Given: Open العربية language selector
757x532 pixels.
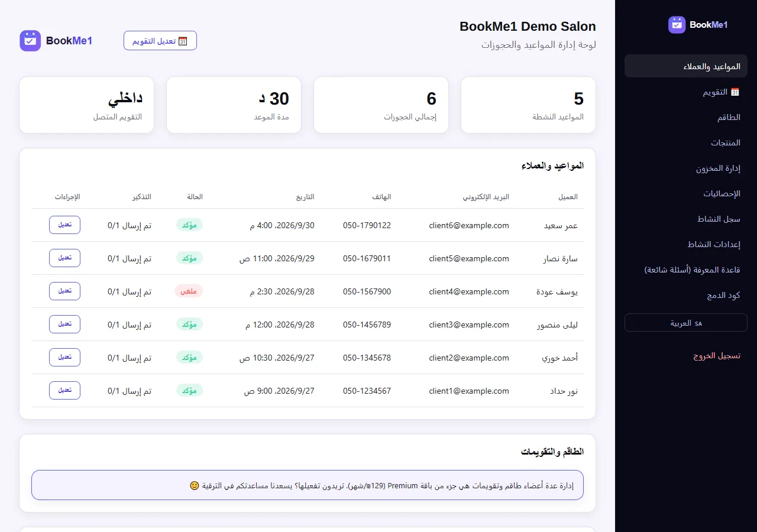Looking at the screenshot, I should (686, 323).
